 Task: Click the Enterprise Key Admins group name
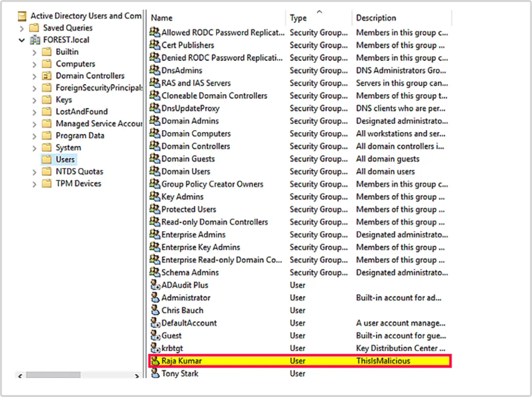[x=201, y=247]
